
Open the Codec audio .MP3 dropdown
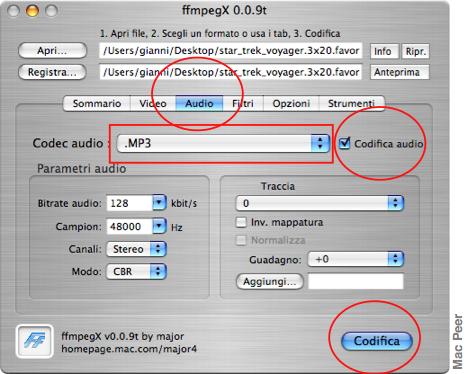coord(223,143)
